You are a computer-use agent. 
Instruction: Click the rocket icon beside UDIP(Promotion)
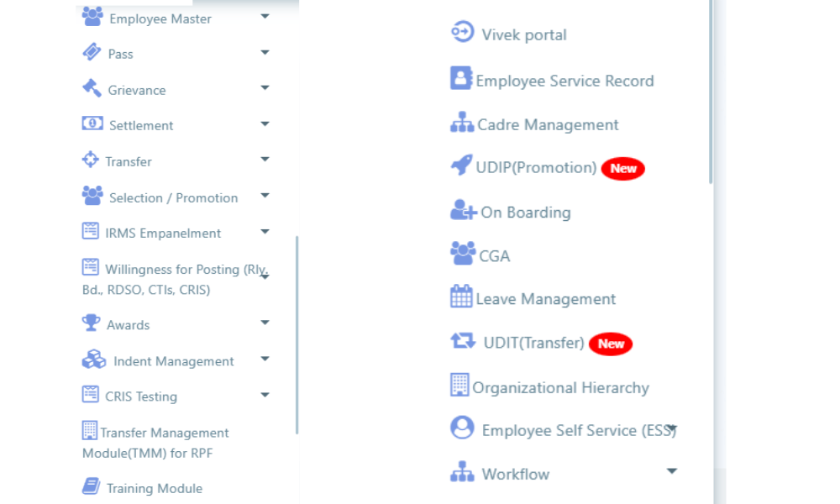point(462,165)
